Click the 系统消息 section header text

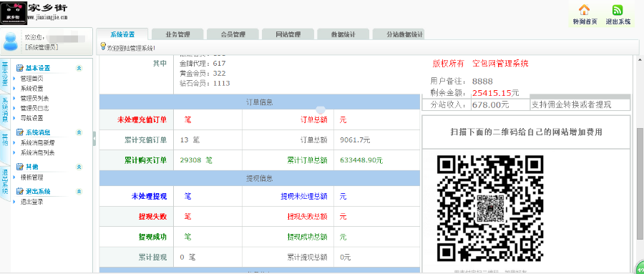click(x=38, y=132)
